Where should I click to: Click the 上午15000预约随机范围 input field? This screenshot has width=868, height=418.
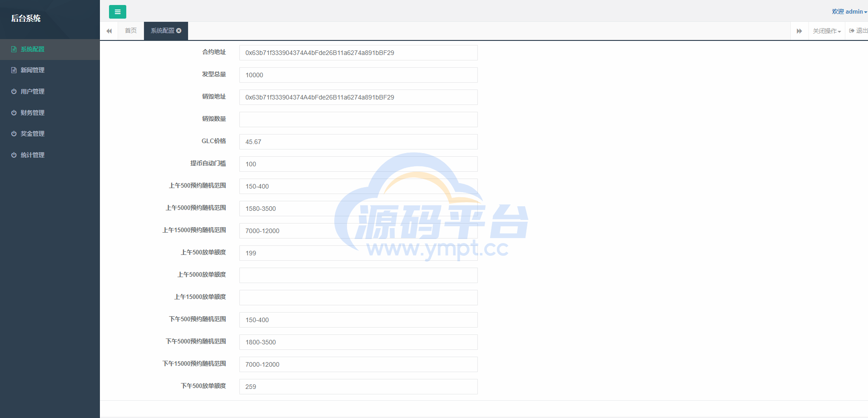(358, 231)
